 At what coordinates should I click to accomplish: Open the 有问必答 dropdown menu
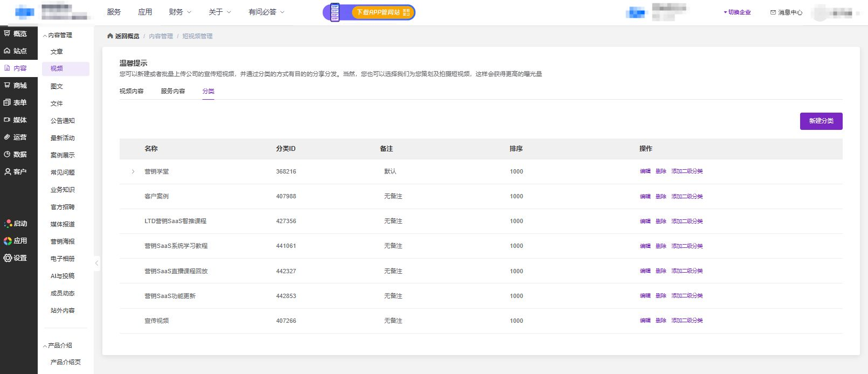(266, 12)
